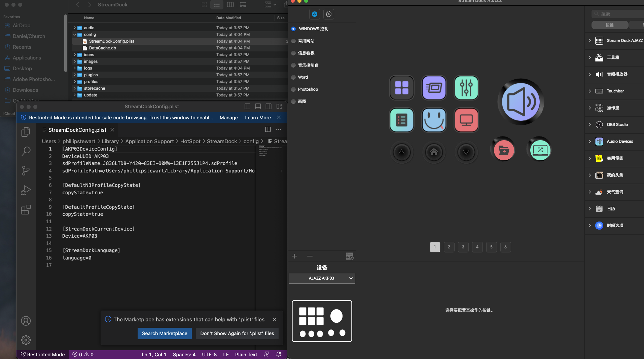Switch to page 5 tab
This screenshot has height=359, width=644.
[x=492, y=247]
